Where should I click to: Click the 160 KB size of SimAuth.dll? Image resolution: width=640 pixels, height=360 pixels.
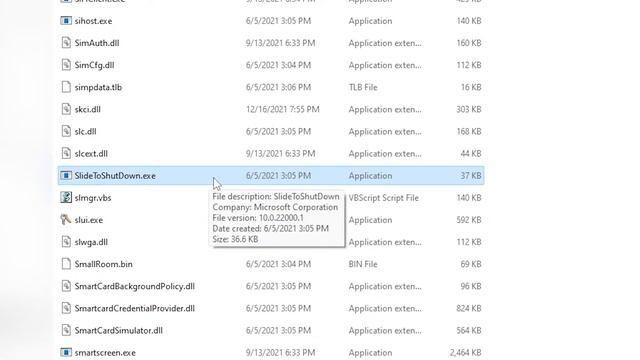pos(469,43)
